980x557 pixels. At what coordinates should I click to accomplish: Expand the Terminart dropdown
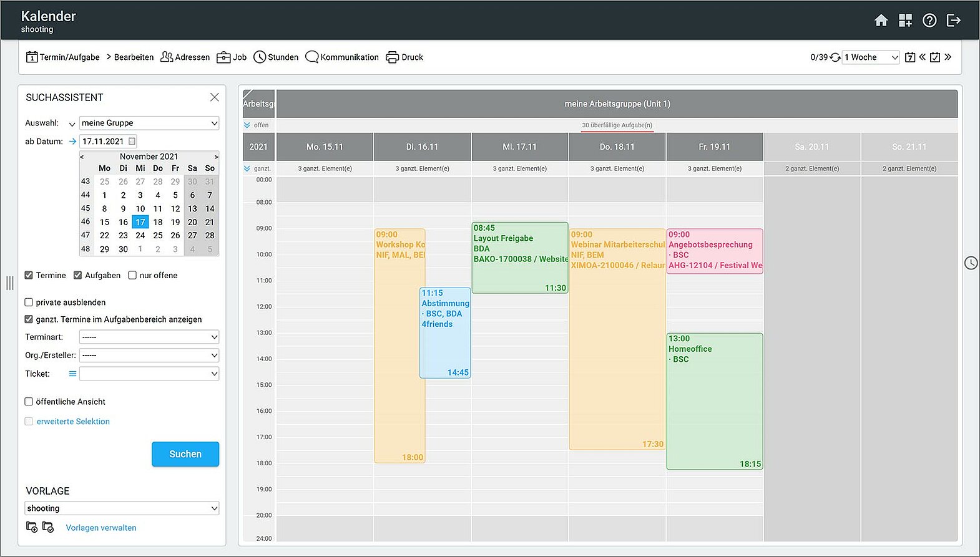149,337
